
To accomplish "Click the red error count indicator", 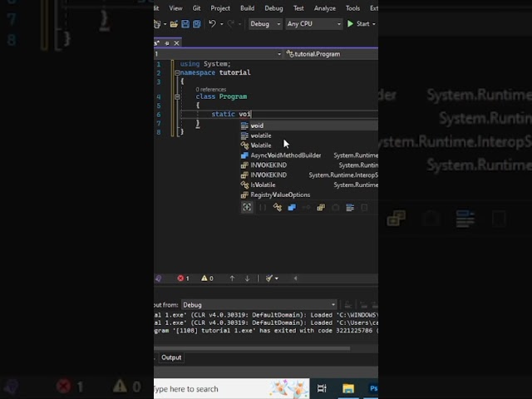I will pyautogui.click(x=183, y=278).
